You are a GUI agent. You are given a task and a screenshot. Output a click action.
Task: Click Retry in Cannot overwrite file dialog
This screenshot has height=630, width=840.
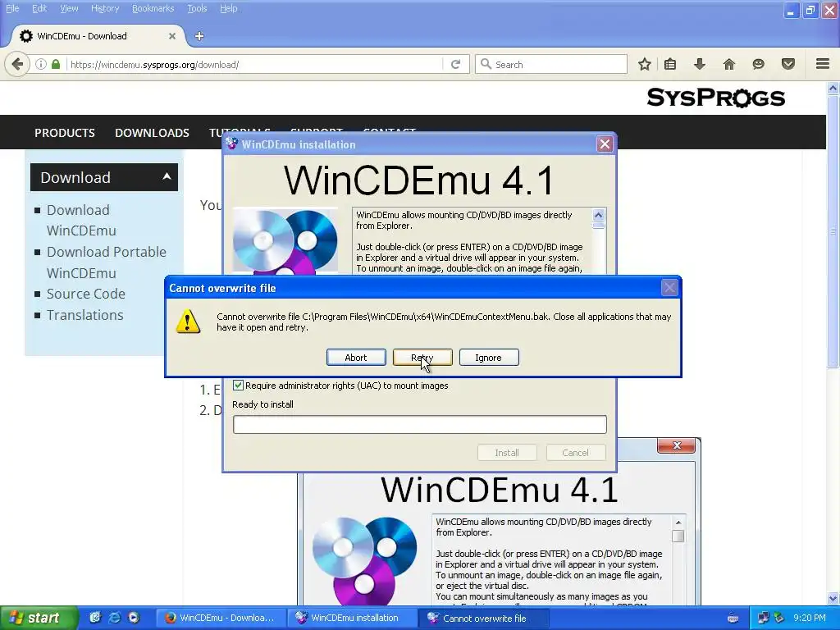pyautogui.click(x=422, y=358)
